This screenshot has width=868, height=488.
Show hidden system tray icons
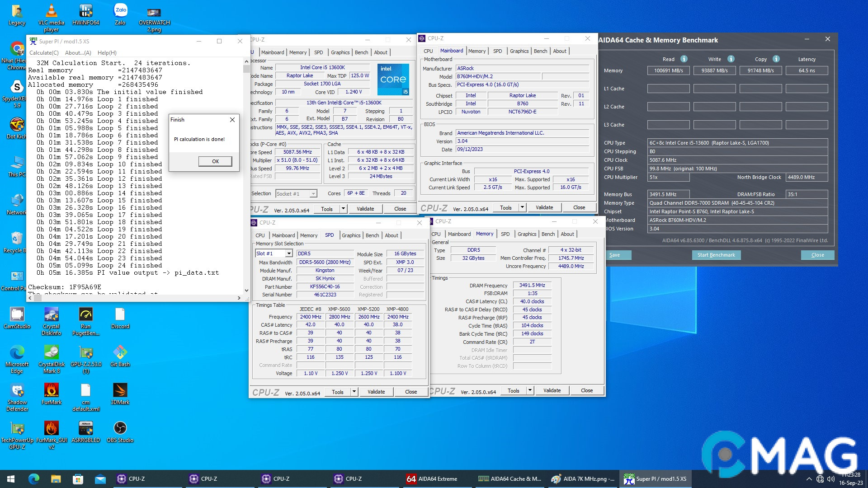[x=809, y=479]
